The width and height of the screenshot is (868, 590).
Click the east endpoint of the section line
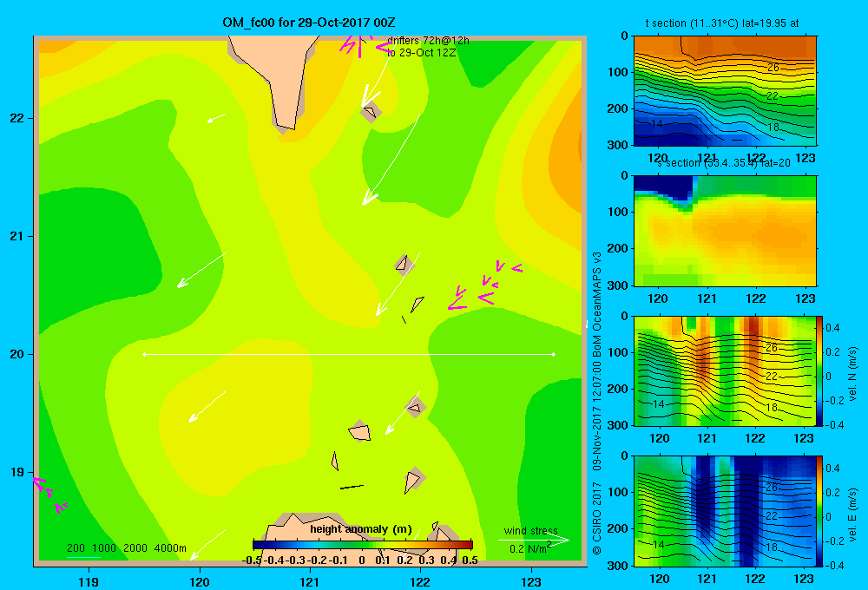tap(554, 354)
